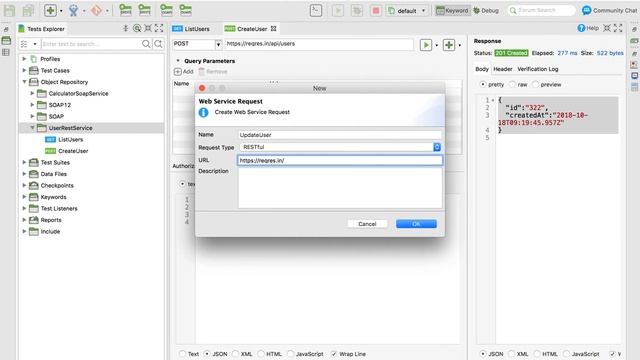Select the ListUsers request in tree
This screenshot has width=640, height=360.
(x=71, y=139)
